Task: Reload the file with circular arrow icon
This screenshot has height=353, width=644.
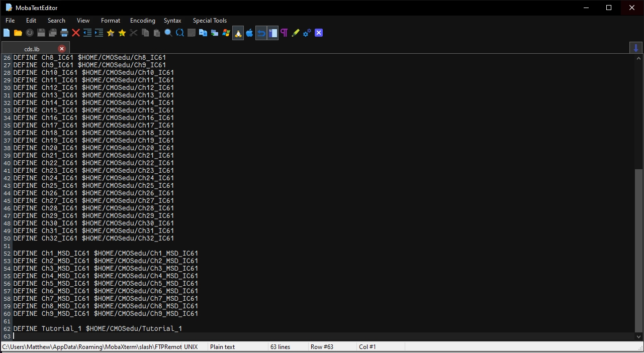Action: [x=30, y=33]
